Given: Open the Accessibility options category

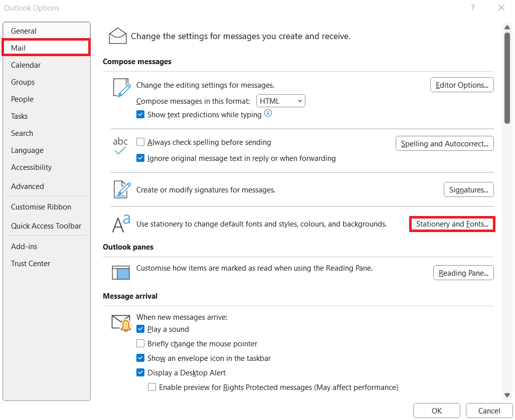Looking at the screenshot, I should pyautogui.click(x=46, y=167).
